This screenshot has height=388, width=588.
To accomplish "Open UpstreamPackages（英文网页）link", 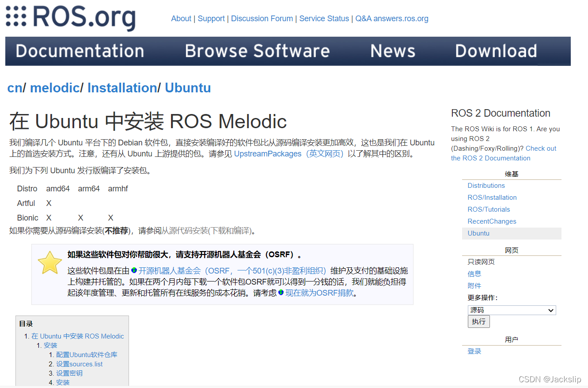I will 289,154.
